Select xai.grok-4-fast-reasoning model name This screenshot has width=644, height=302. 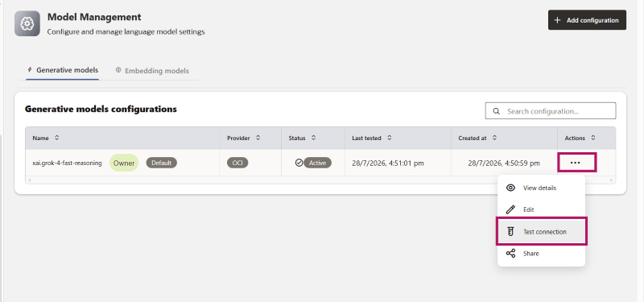tap(67, 163)
